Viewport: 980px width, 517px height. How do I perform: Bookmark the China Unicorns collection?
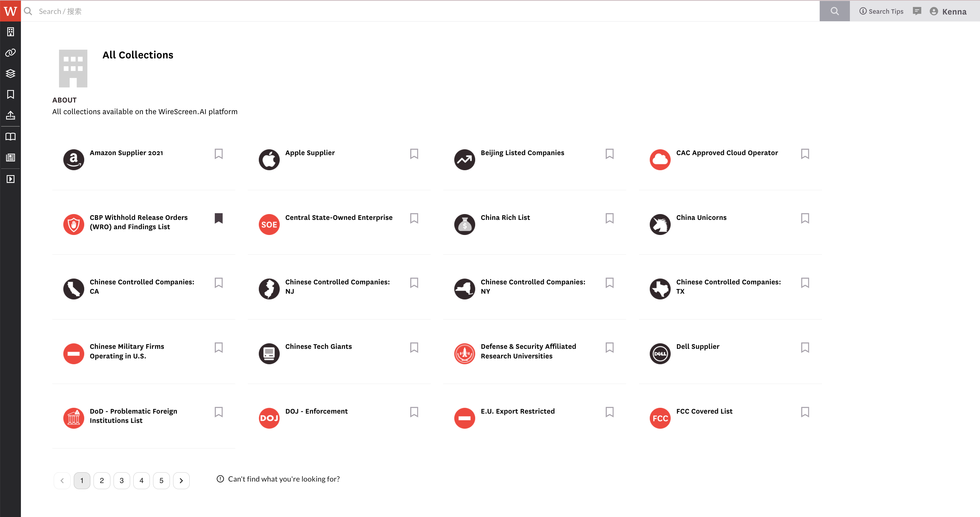coord(805,218)
